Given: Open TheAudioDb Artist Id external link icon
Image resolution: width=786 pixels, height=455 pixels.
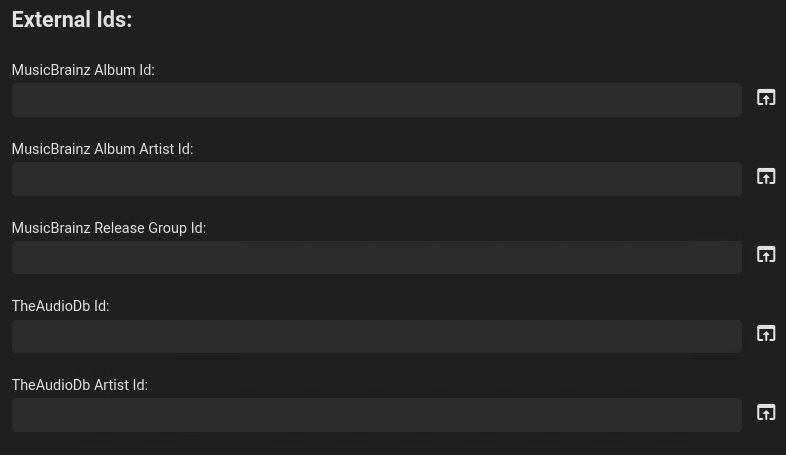Looking at the screenshot, I should pyautogui.click(x=766, y=413).
